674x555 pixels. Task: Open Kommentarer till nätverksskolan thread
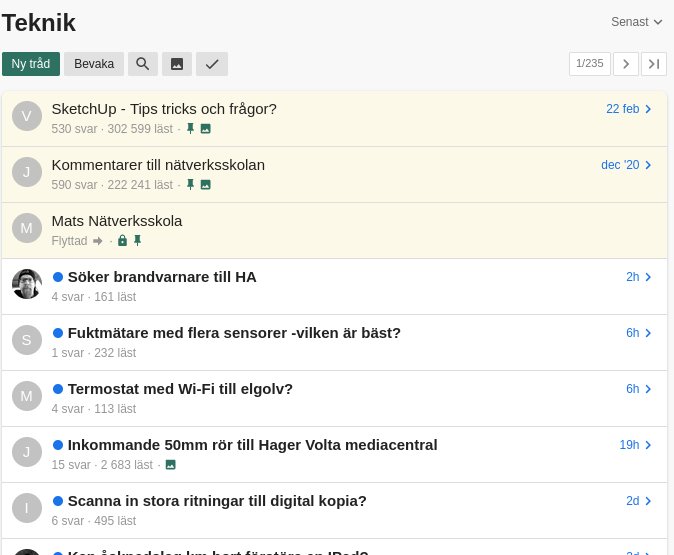[158, 165]
